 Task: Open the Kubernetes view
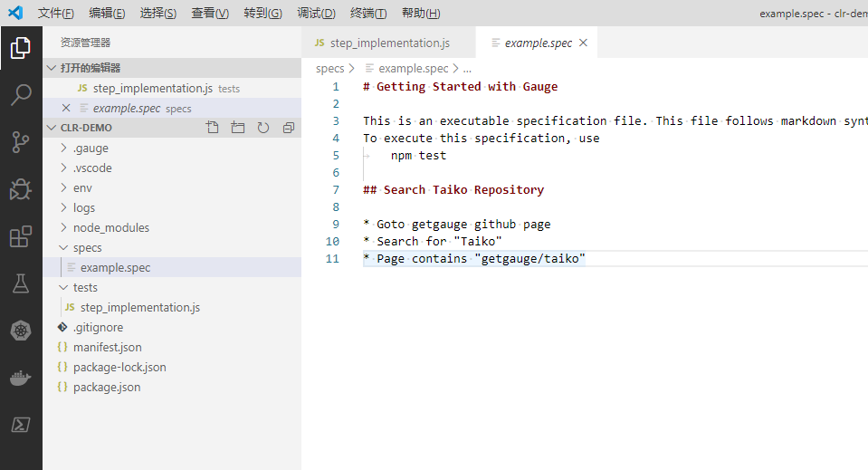coord(20,331)
